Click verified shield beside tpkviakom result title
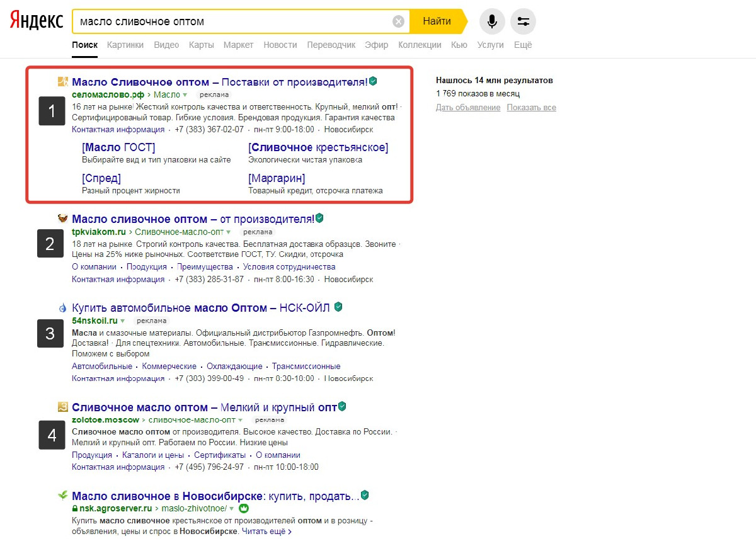756x546 pixels. click(319, 219)
